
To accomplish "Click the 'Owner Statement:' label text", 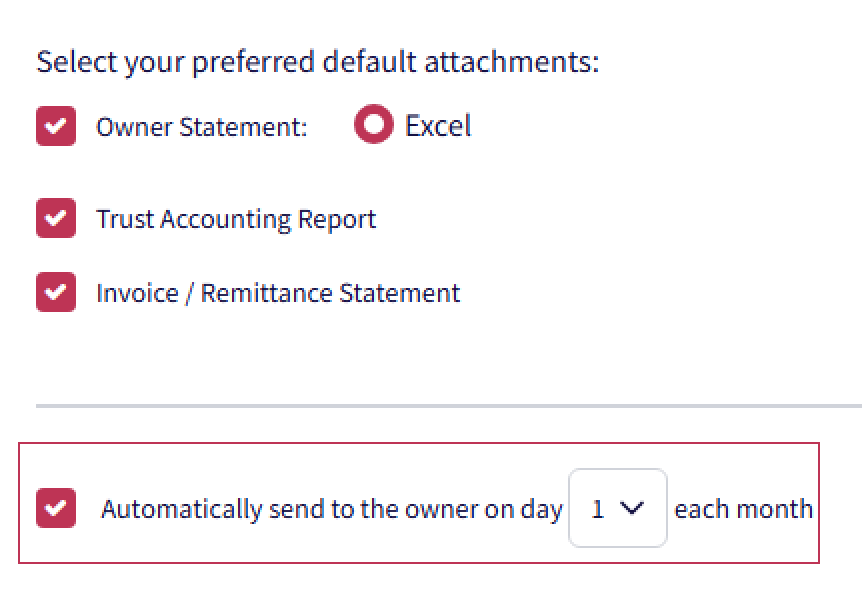I will 201,128.
